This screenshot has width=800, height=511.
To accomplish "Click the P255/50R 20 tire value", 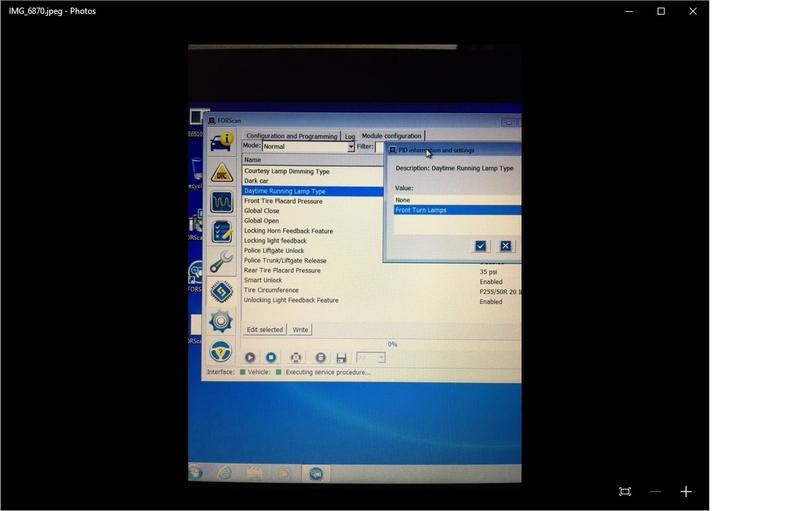I will [499, 292].
